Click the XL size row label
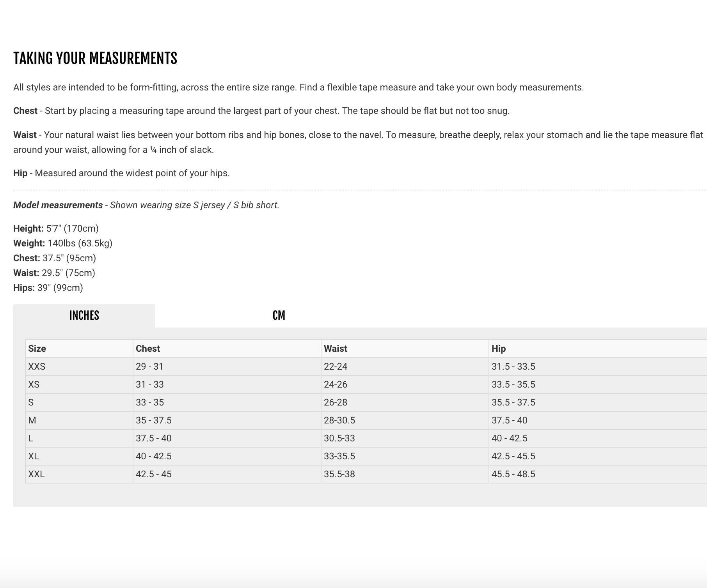Image resolution: width=707 pixels, height=588 pixels. 34,456
